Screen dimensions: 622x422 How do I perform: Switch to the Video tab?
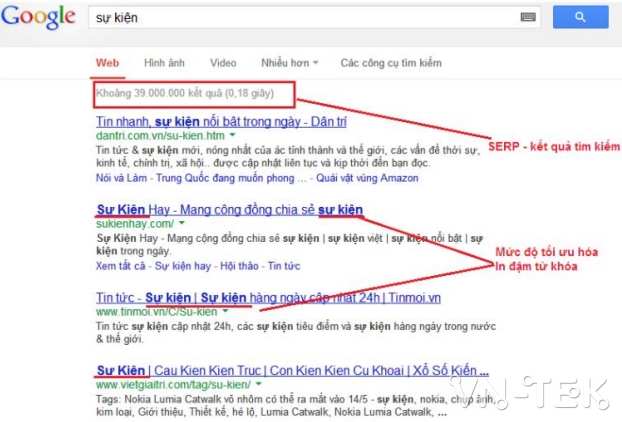223,63
